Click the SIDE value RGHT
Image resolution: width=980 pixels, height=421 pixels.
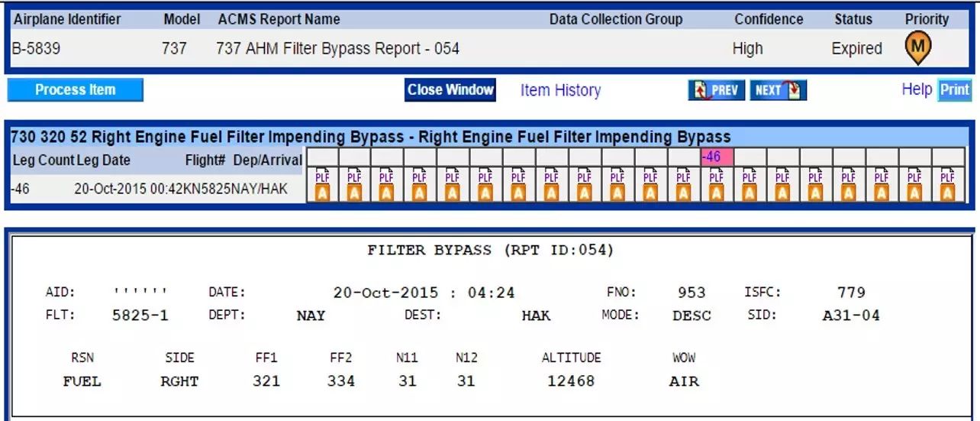pyautogui.click(x=179, y=381)
